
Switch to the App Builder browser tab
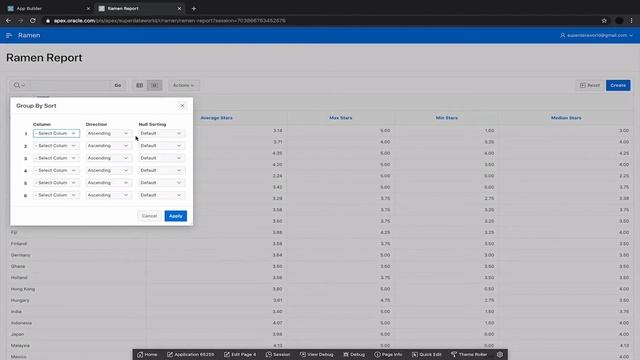click(49, 9)
